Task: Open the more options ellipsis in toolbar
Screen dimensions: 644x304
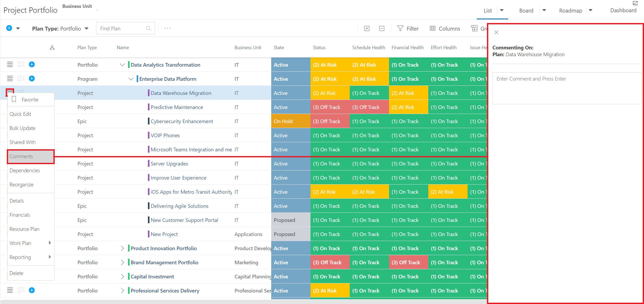Action: (168, 28)
